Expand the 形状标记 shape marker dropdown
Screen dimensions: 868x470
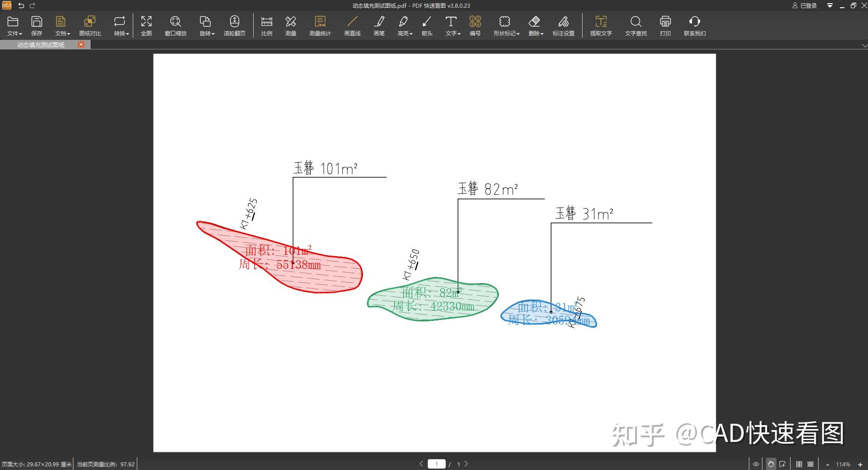[x=505, y=25]
